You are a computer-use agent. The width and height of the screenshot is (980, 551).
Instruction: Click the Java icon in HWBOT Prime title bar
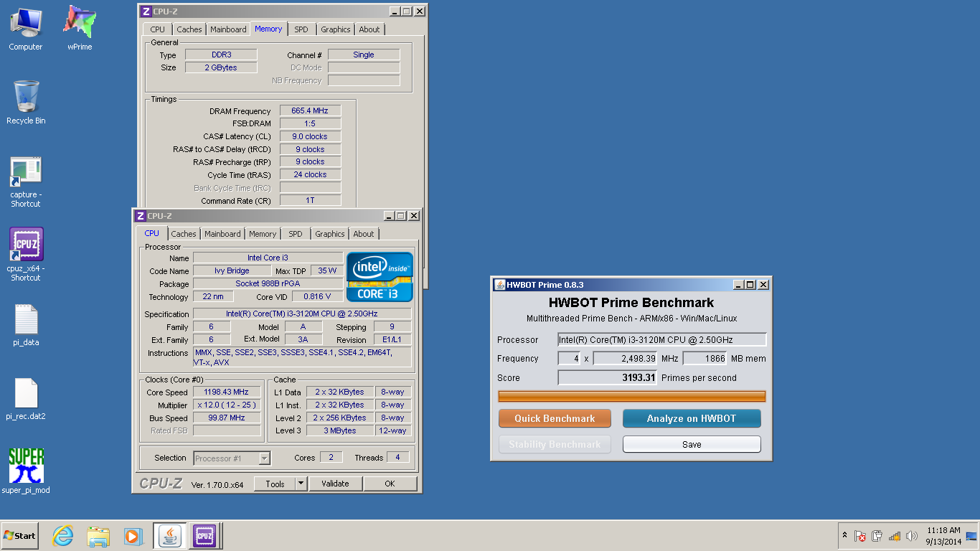(x=500, y=285)
